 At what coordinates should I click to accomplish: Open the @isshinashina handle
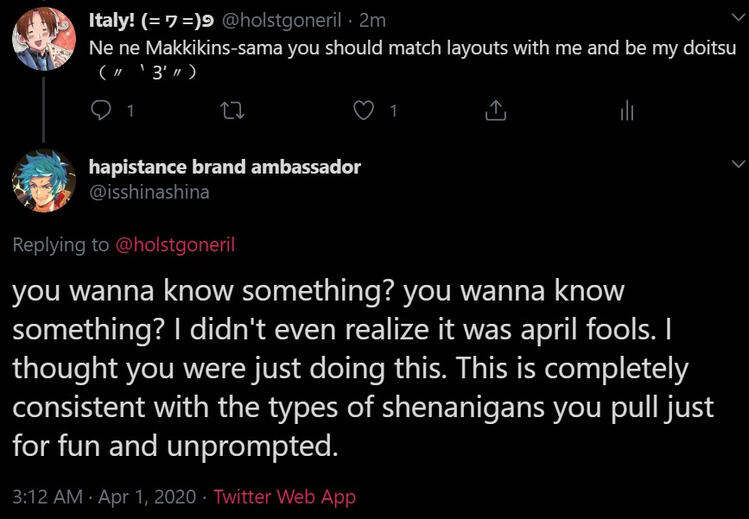(149, 192)
